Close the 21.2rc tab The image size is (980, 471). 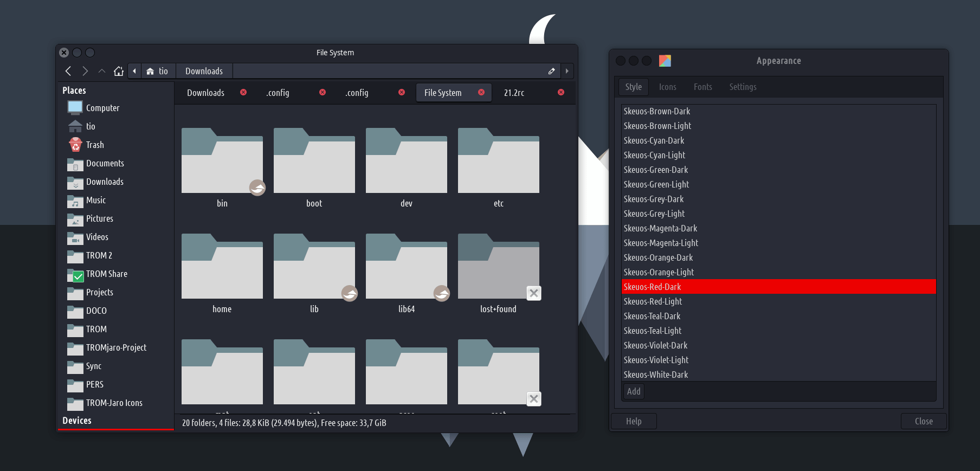(x=561, y=92)
